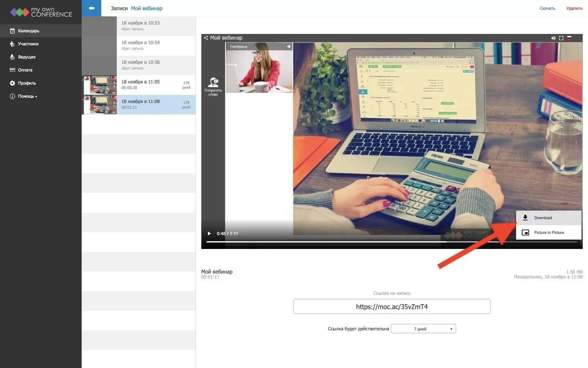Open the Участники sidebar item

[28, 44]
